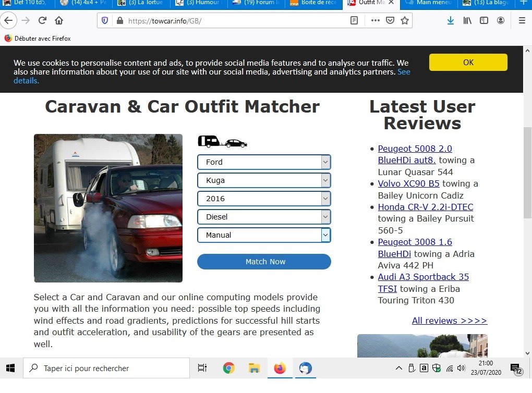The width and height of the screenshot is (532, 393).
Task: Open the library icon
Action: (467, 21)
